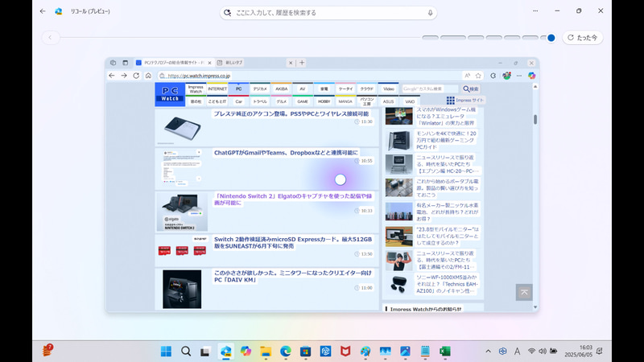Click the plus new tab button

pos(302,63)
